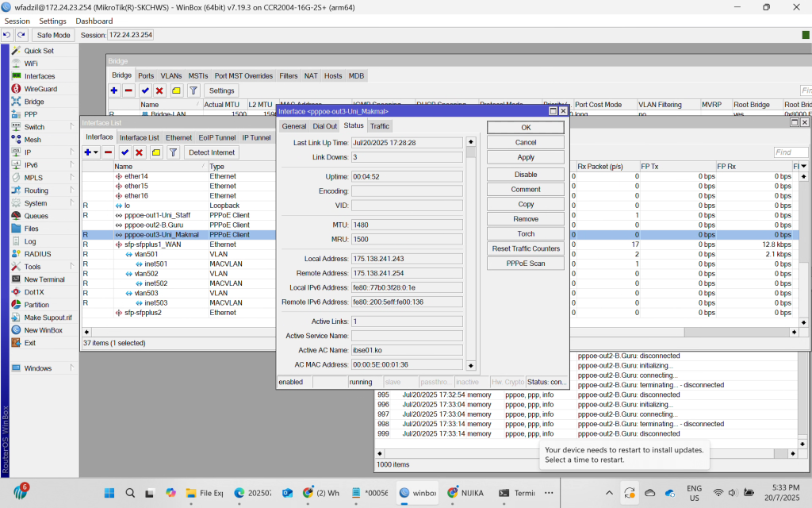Click Find field in Interface List
The height and width of the screenshot is (508, 812).
[791, 152]
